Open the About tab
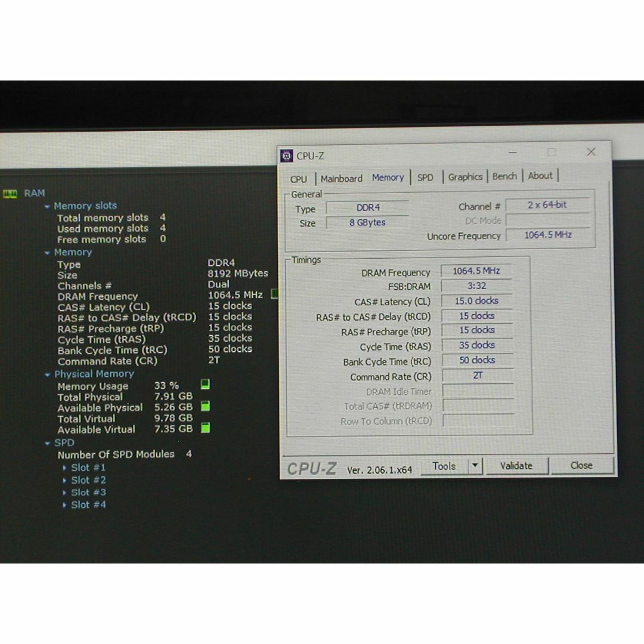 pos(540,176)
